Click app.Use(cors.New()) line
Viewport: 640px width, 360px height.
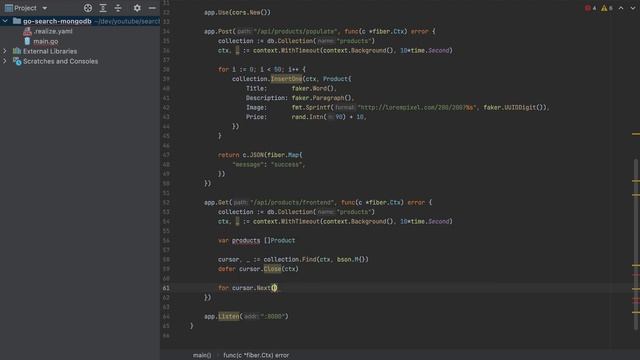pos(237,12)
